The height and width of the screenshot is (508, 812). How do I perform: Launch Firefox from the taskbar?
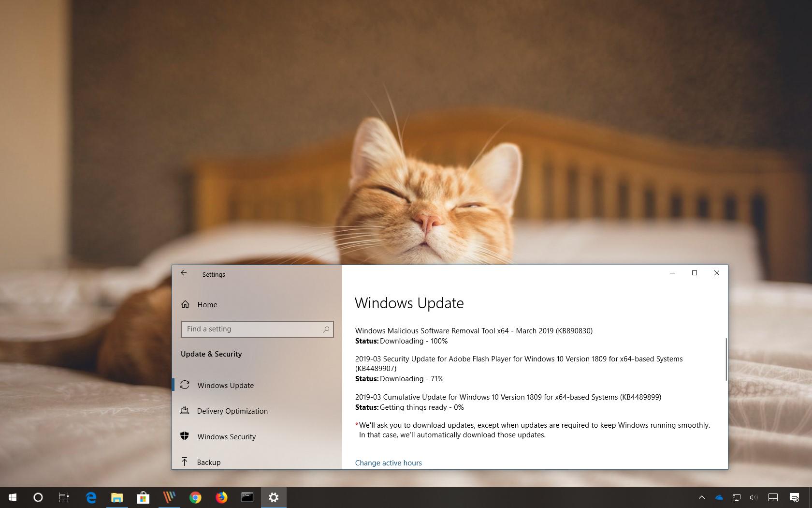(221, 497)
